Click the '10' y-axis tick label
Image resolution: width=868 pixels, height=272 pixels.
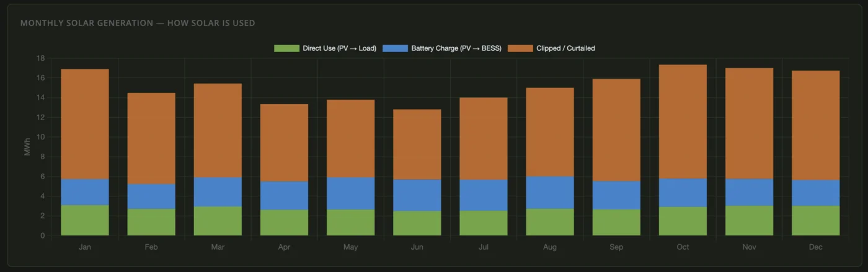(x=41, y=137)
